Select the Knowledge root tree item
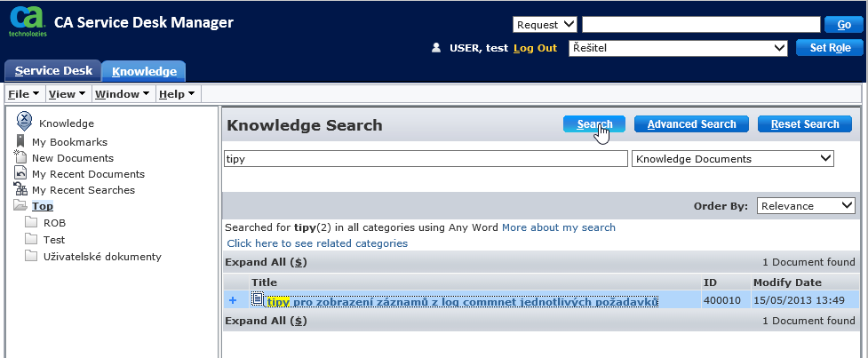The height and width of the screenshot is (358, 868). [x=67, y=123]
